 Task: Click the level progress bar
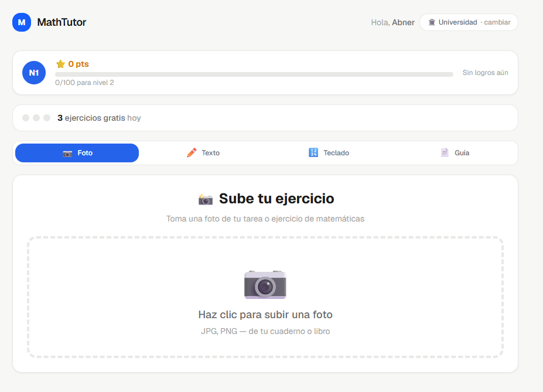(x=254, y=74)
